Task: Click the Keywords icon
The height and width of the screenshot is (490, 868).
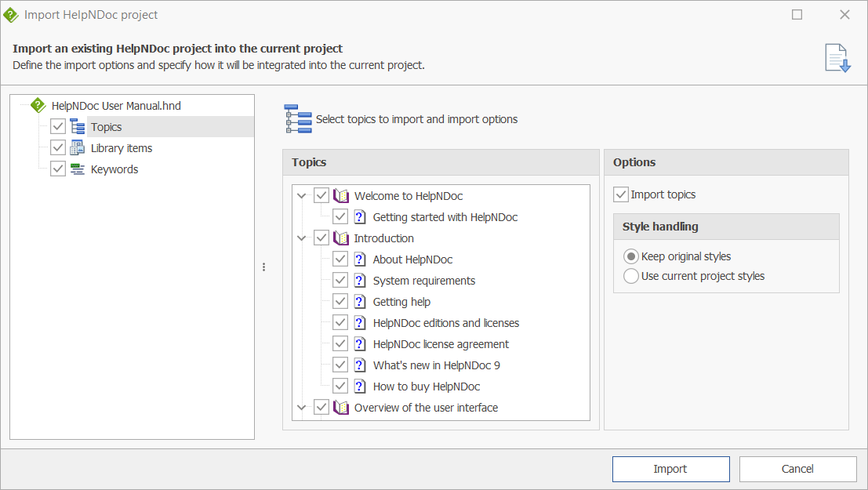Action: 78,169
